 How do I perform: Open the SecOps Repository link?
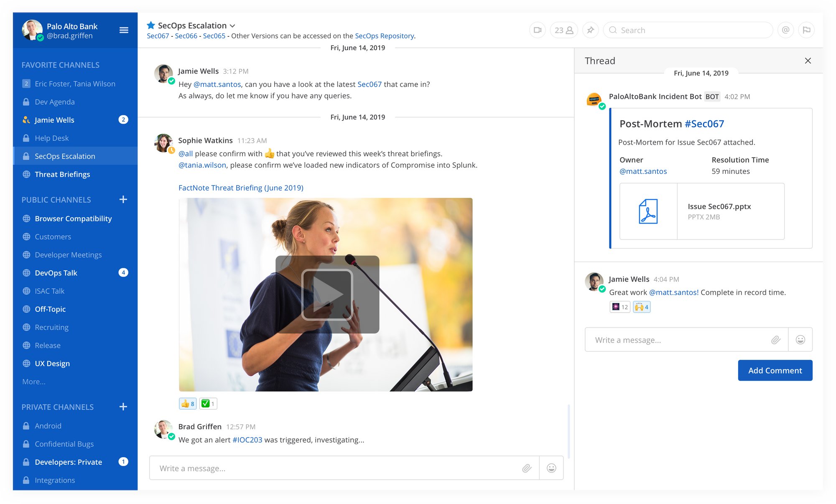[385, 36]
